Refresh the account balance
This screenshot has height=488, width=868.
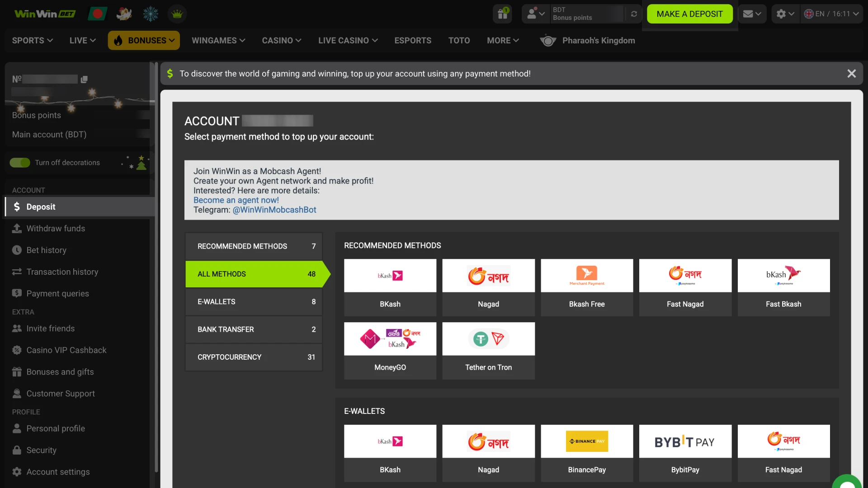(634, 14)
